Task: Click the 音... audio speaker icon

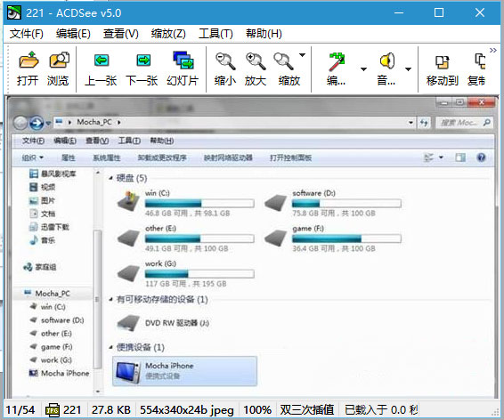Action: [x=387, y=61]
